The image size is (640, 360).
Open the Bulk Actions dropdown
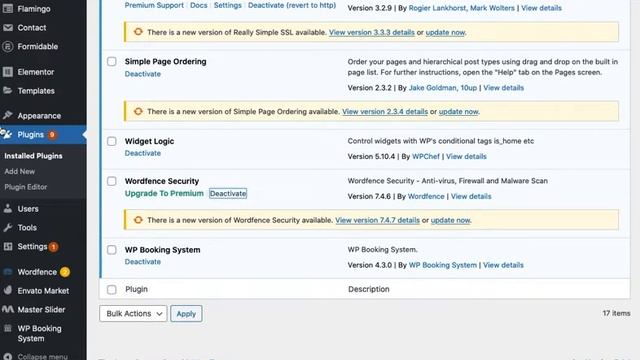(x=133, y=313)
